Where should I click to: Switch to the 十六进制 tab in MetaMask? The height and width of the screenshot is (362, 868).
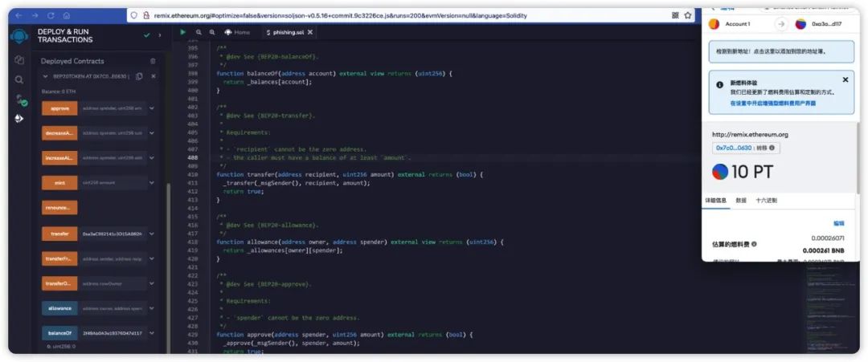coord(766,201)
